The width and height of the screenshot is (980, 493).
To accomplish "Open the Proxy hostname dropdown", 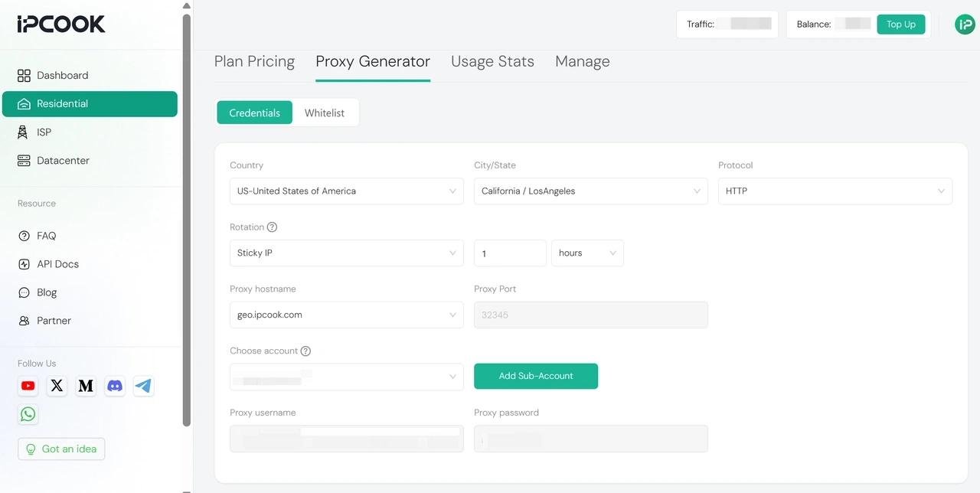I will (347, 315).
